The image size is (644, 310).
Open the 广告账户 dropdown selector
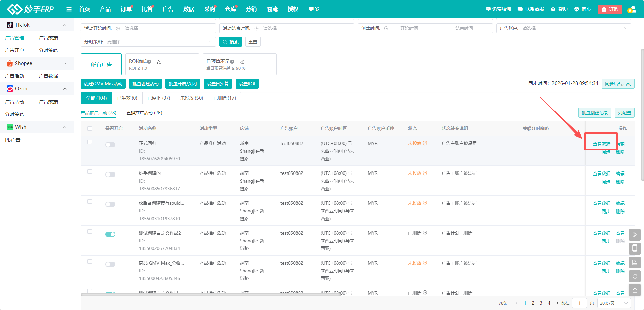(564, 28)
